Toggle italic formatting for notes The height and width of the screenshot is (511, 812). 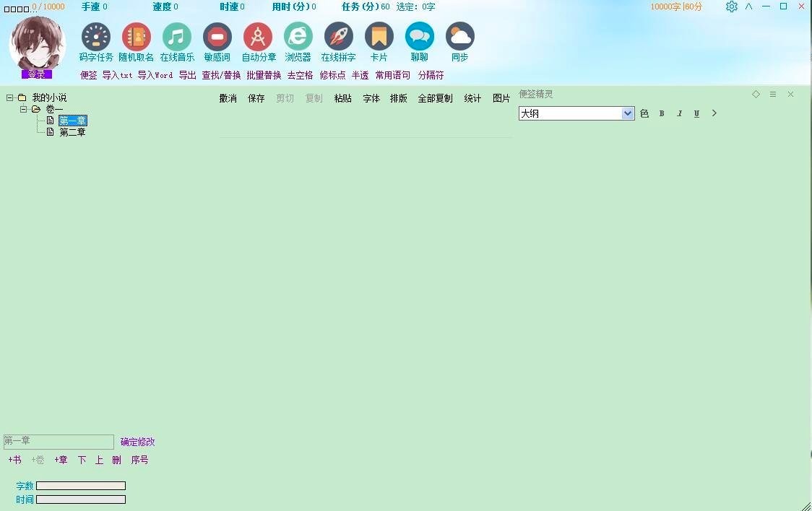[x=679, y=113]
